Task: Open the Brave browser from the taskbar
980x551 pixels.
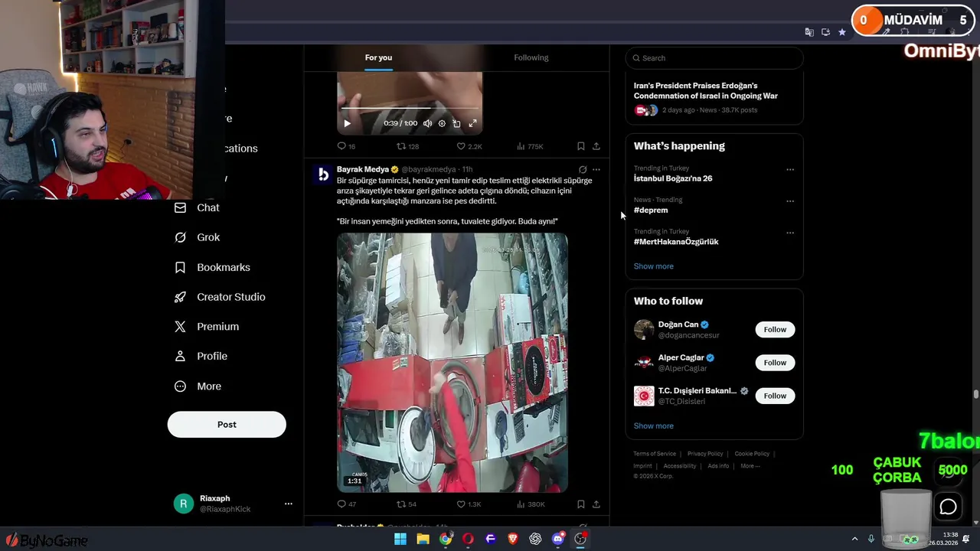Action: (513, 539)
